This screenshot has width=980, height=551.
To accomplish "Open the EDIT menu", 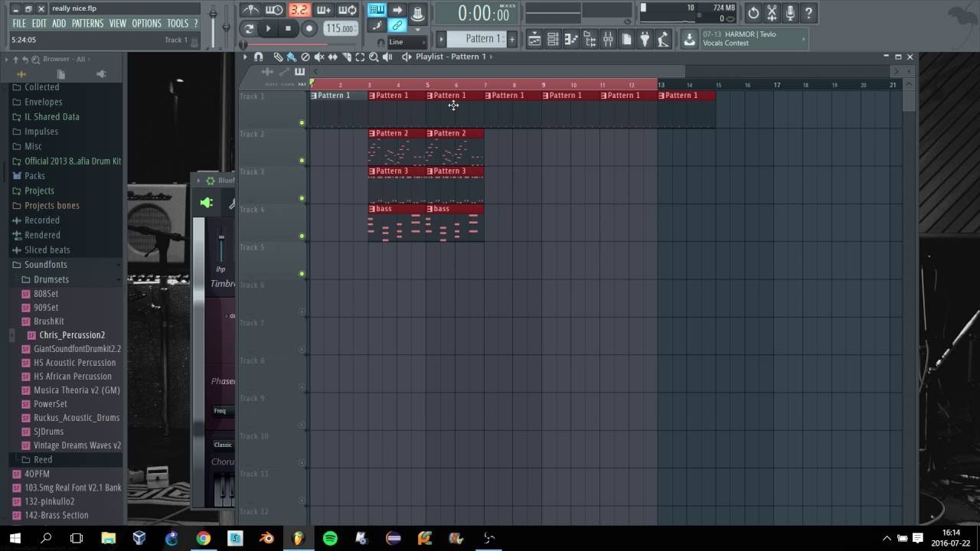I will click(x=39, y=24).
